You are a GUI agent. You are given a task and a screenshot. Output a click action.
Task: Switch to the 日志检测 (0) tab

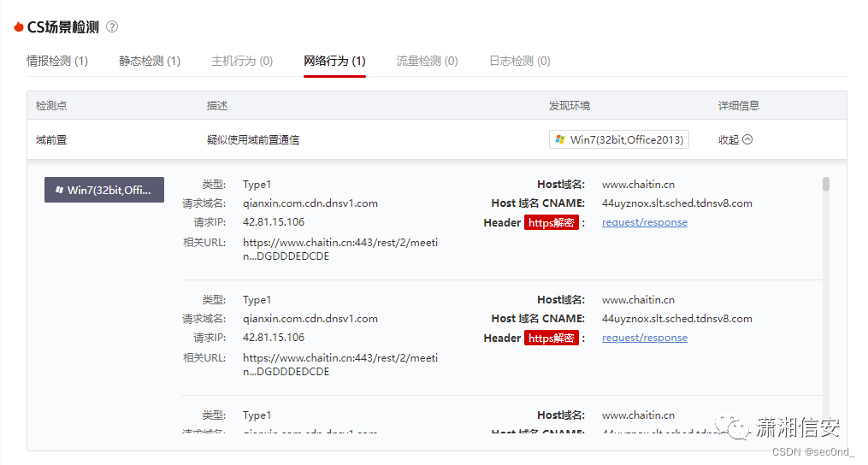(x=520, y=61)
